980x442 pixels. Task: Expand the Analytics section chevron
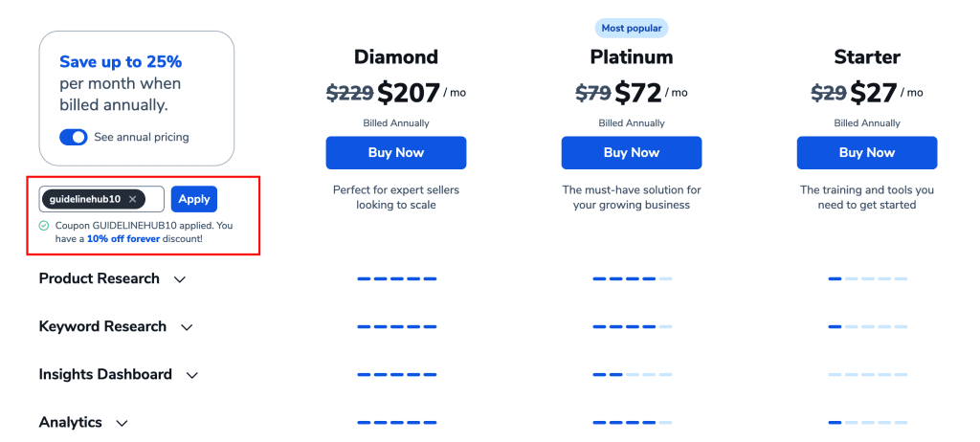coord(122,423)
